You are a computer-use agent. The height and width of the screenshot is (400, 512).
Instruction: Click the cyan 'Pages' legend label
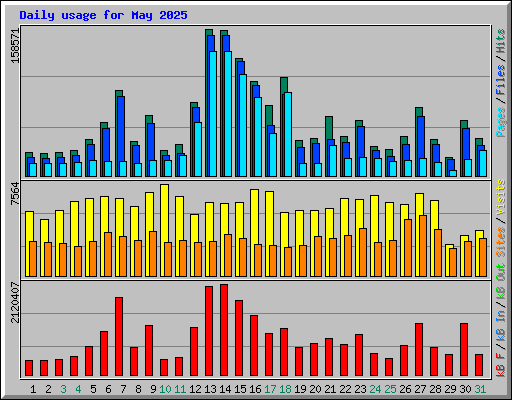click(x=501, y=122)
